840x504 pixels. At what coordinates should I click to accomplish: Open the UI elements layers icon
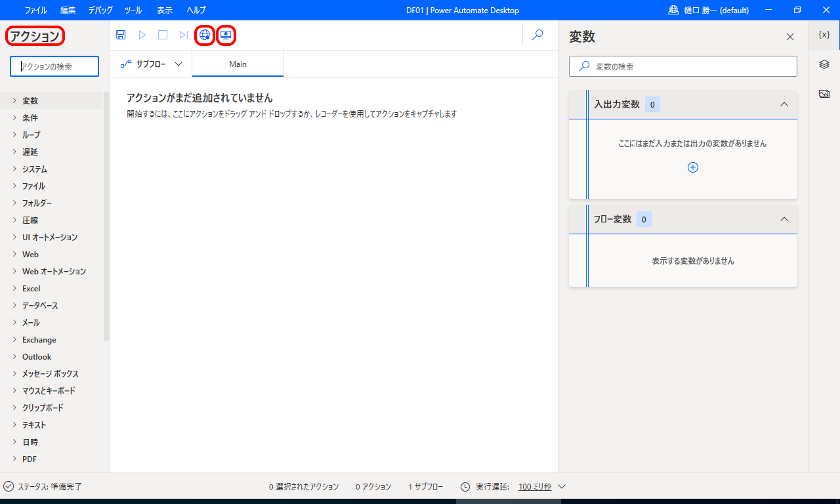[824, 64]
